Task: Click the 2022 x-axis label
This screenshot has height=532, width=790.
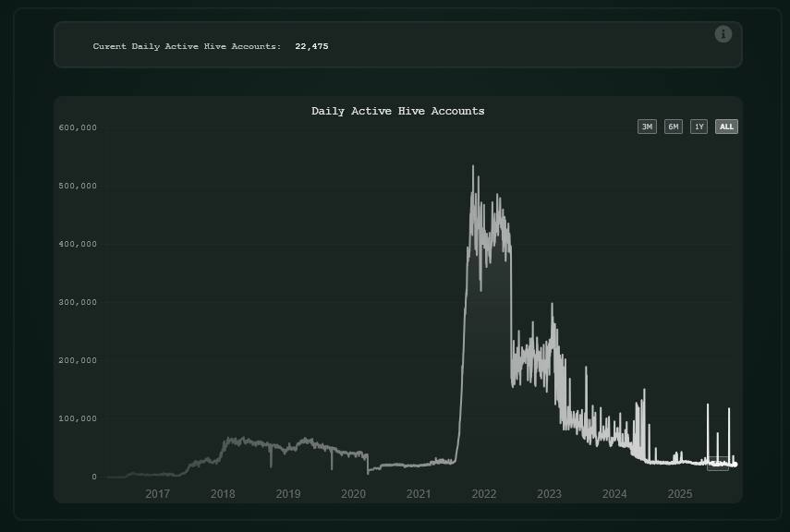Action: coord(484,494)
